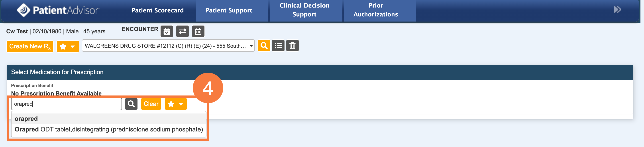Viewport: 644px width, 147px height.
Task: Open the star favorites dropdown next to Clear
Action: tap(175, 104)
